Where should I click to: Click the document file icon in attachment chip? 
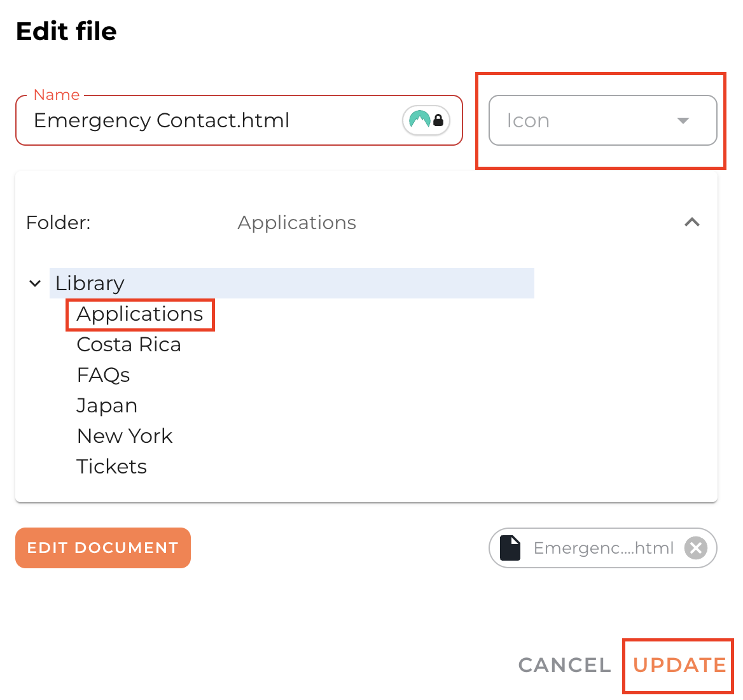510,548
